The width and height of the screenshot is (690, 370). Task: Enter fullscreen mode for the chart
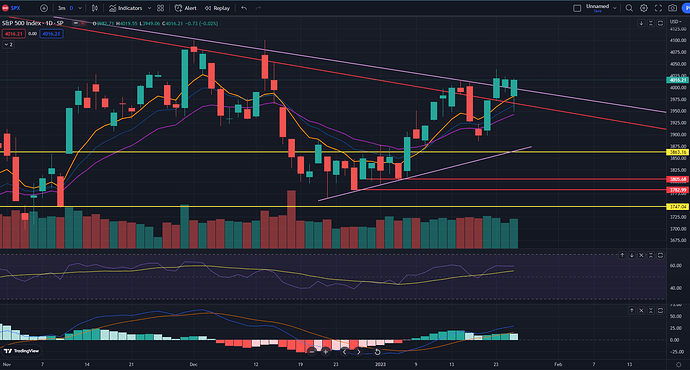tap(658, 8)
